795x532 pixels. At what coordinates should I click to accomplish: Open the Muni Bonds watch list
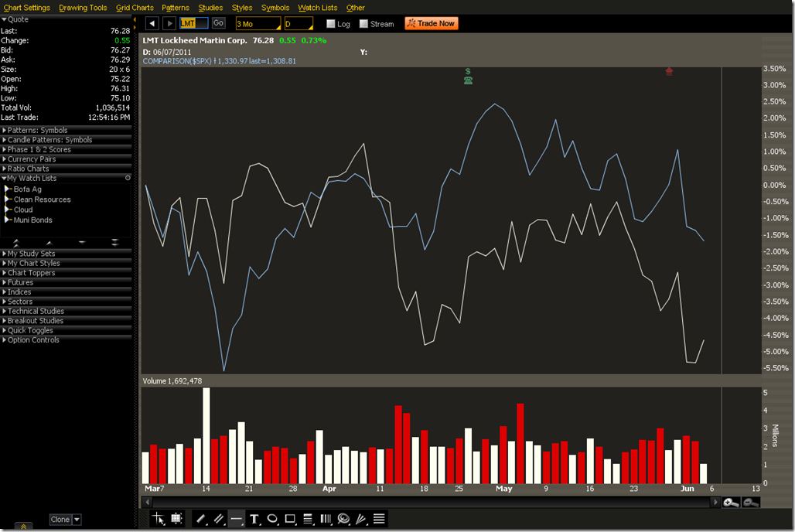pyautogui.click(x=33, y=220)
